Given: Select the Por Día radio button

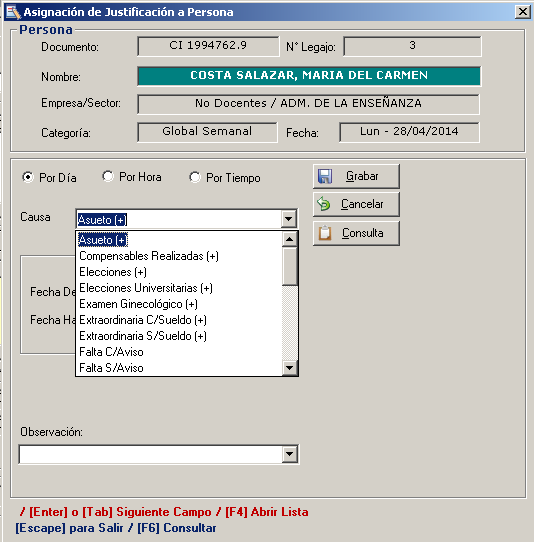Looking at the screenshot, I should pos(28,177).
